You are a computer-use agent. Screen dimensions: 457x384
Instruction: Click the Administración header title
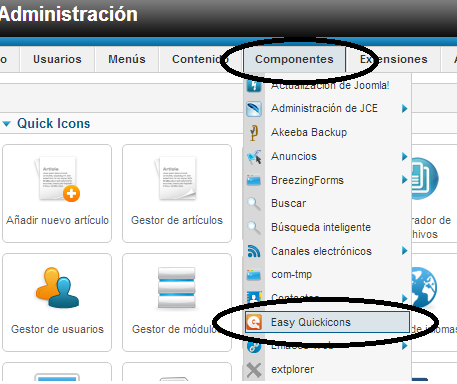click(x=68, y=14)
